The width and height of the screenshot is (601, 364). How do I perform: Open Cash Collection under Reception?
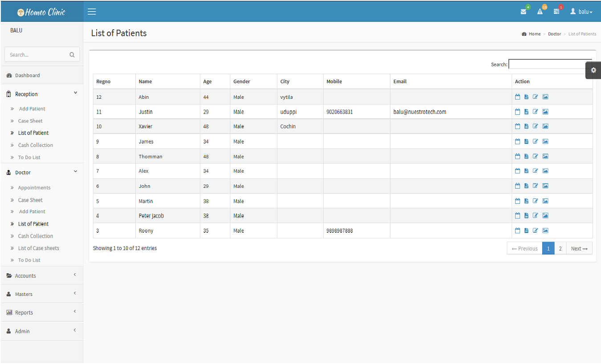(x=36, y=145)
